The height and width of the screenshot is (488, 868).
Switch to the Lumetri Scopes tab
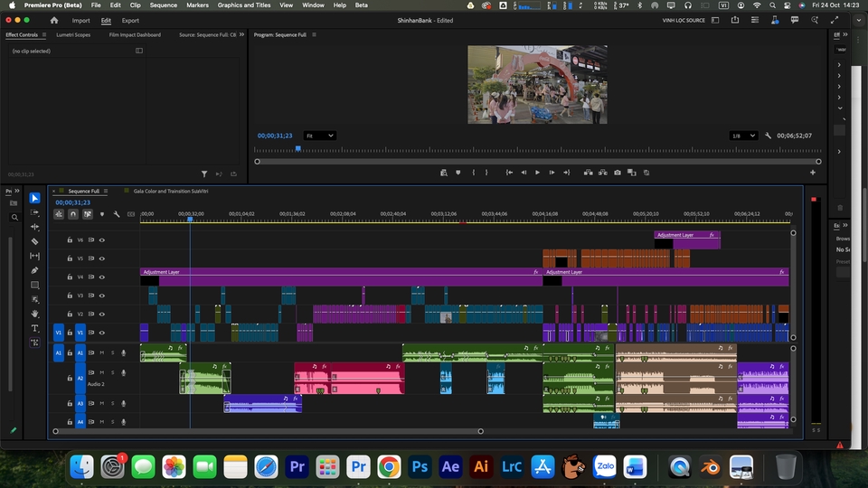click(73, 35)
